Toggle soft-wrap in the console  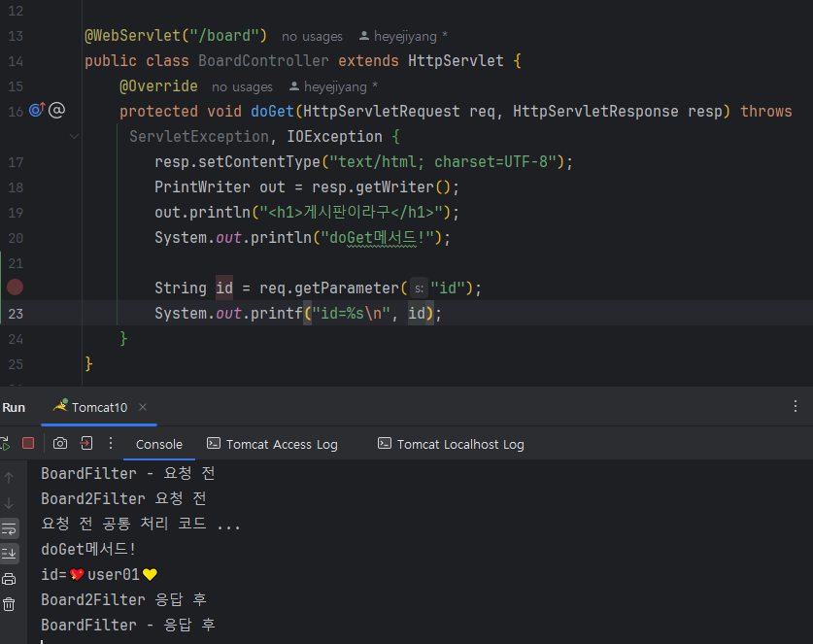click(x=10, y=528)
